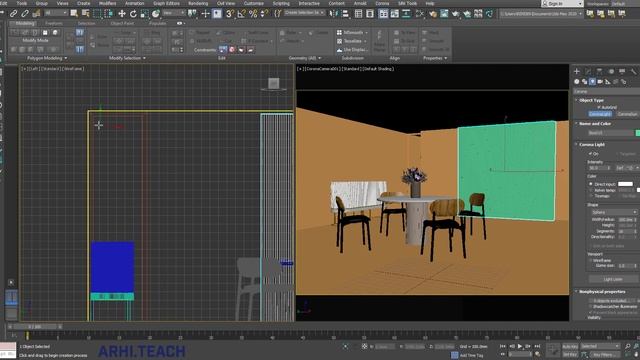This screenshot has height=360, width=640.
Task: Activate the Select and Rotate tool
Action: [x=133, y=13]
